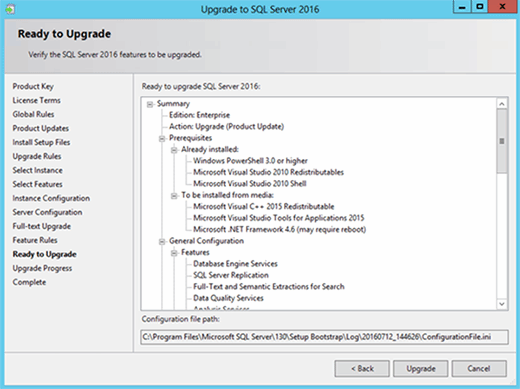
Task: Select the Select Instance step
Action: point(38,170)
